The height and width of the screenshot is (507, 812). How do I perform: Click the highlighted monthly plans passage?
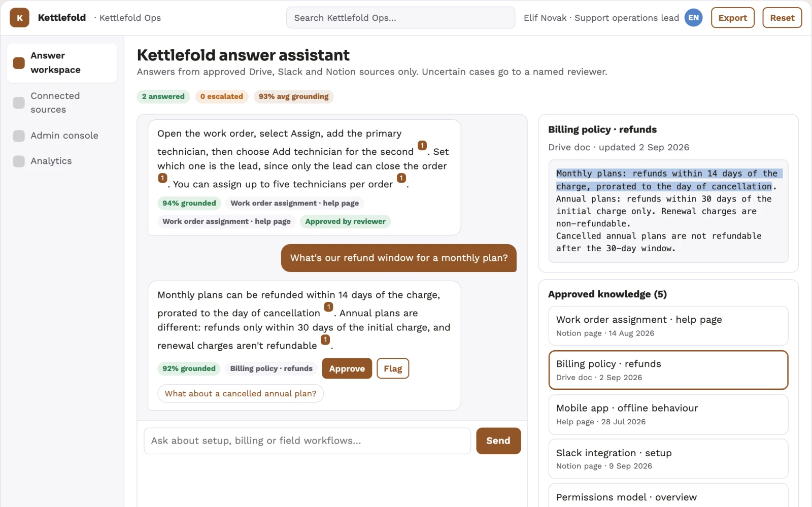click(669, 180)
